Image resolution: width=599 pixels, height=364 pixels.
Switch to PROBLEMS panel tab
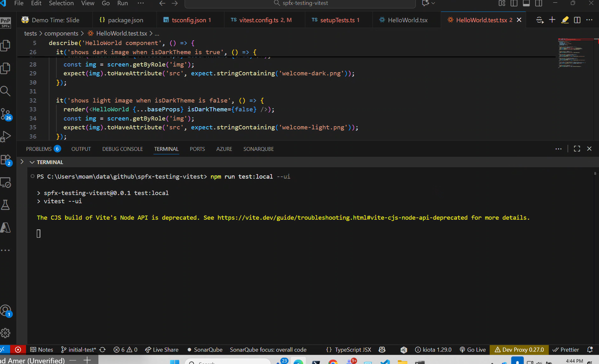[39, 149]
